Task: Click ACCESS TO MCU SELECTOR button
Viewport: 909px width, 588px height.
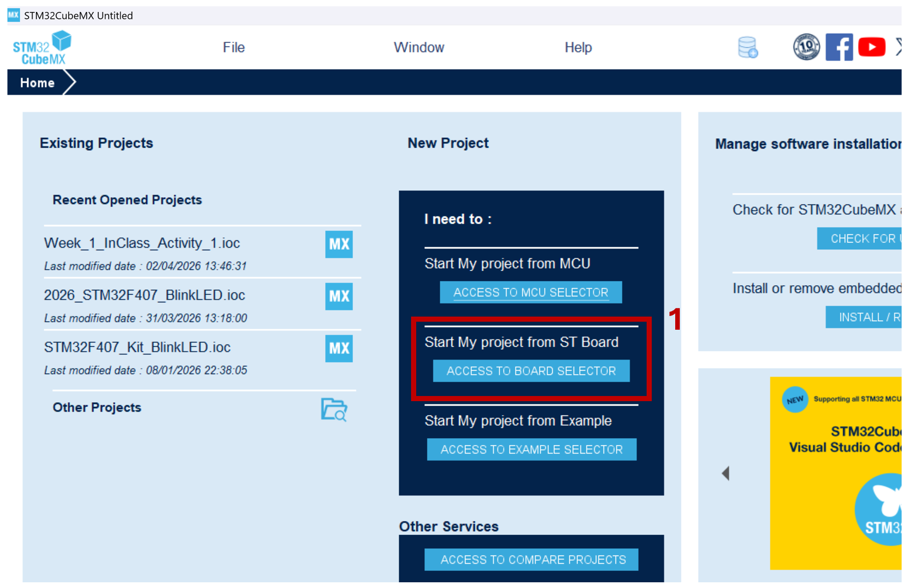Action: click(531, 293)
